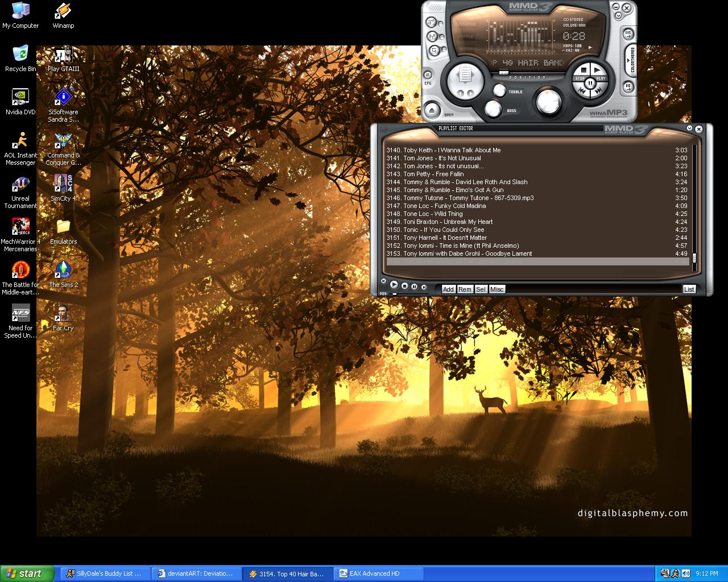Click the Open eject button in Winamp
The width and height of the screenshot is (728, 582).
(432, 110)
